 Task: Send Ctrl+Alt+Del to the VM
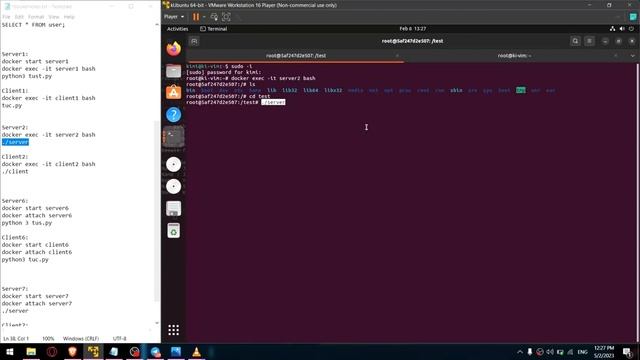tap(214, 17)
